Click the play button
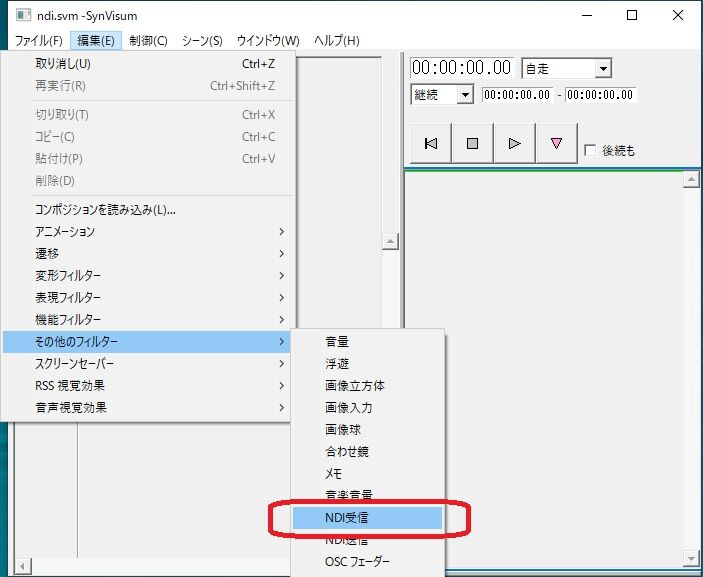The width and height of the screenshot is (703, 577). pyautogui.click(x=514, y=143)
